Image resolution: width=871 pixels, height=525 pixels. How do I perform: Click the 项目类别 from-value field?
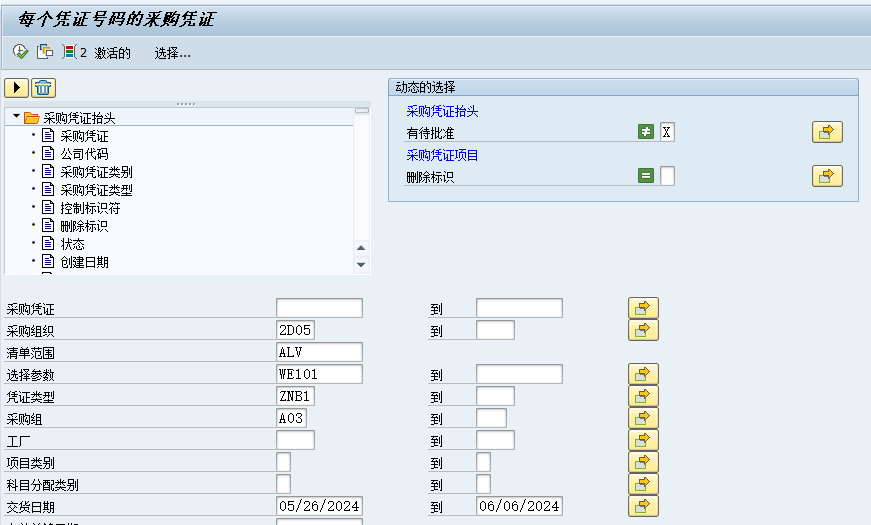coord(283,462)
